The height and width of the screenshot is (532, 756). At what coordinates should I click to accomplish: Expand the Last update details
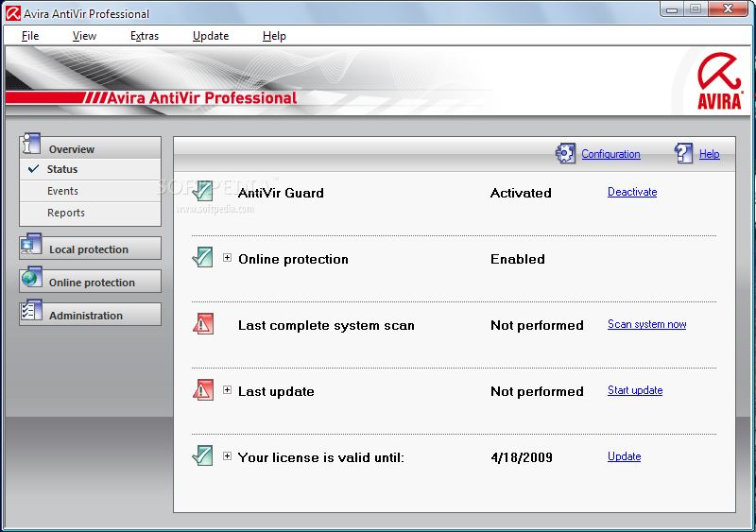[x=227, y=389]
